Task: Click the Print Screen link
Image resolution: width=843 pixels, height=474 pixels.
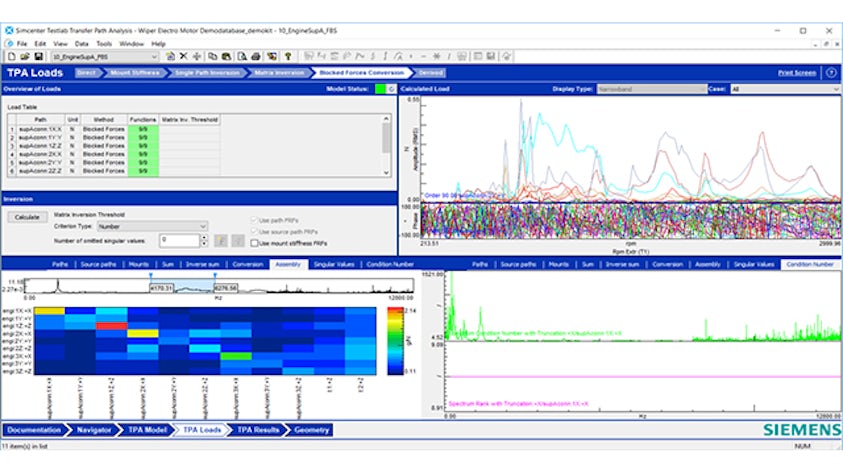Action: coord(797,73)
